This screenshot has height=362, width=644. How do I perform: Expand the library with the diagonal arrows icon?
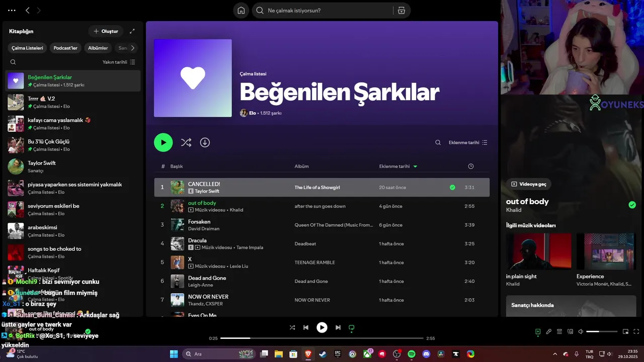pos(132,31)
